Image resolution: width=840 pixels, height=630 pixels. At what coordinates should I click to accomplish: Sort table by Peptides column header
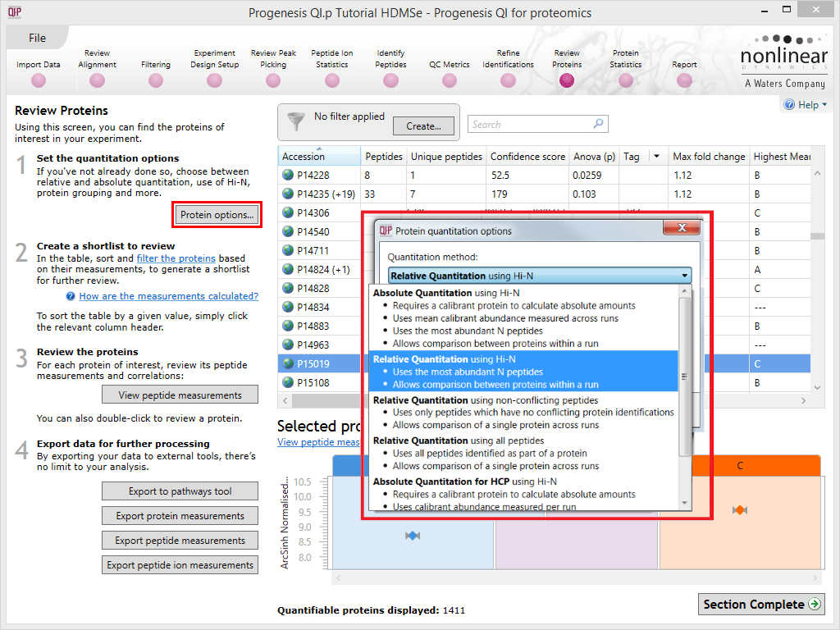(x=384, y=157)
